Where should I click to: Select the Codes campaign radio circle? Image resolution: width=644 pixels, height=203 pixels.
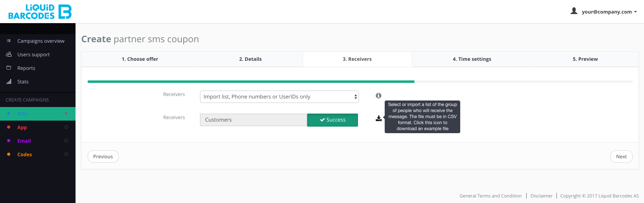pos(66,154)
